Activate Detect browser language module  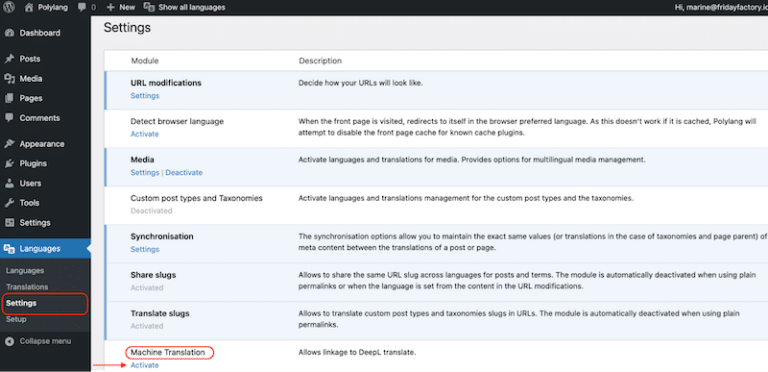144,134
